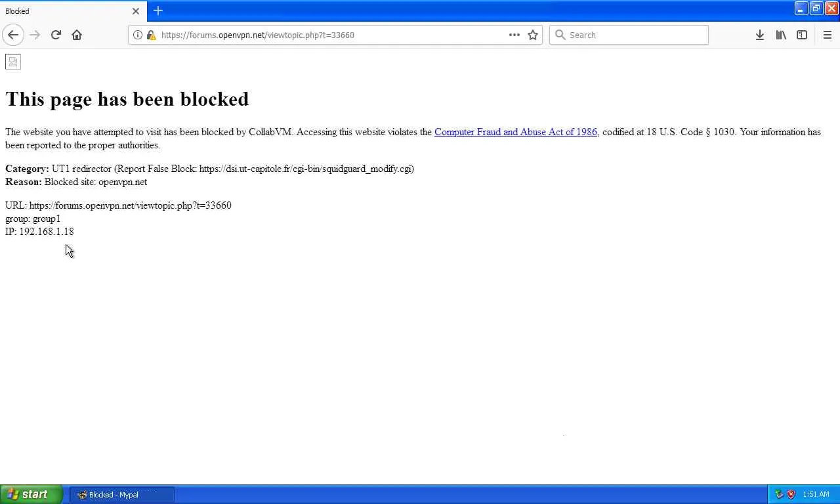The image size is (840, 504).
Task: Reload the blocked page
Action: click(x=56, y=35)
